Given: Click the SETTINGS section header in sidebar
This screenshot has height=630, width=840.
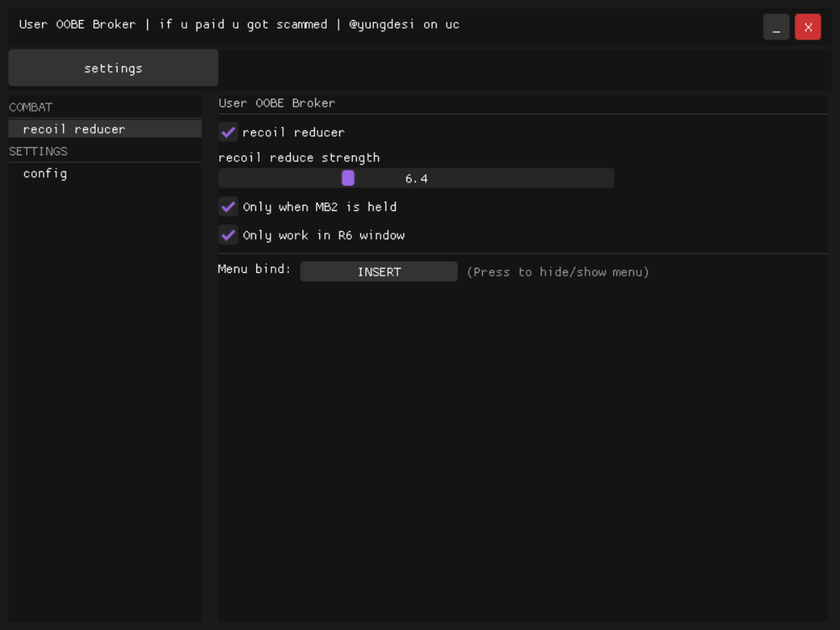Looking at the screenshot, I should [39, 152].
